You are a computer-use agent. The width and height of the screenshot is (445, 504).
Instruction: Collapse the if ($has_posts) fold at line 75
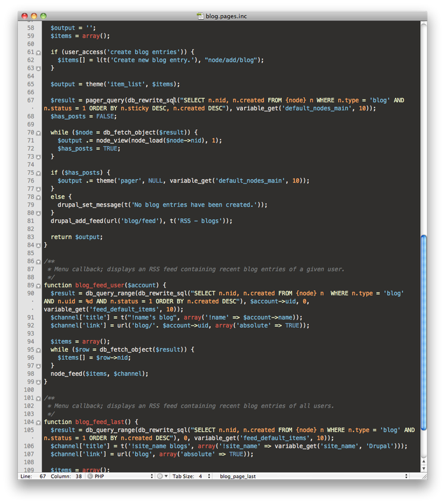coord(38,173)
